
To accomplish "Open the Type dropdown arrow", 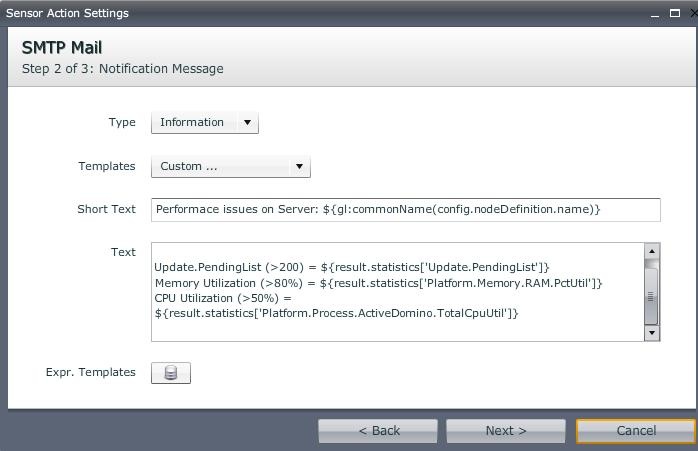I will point(247,123).
